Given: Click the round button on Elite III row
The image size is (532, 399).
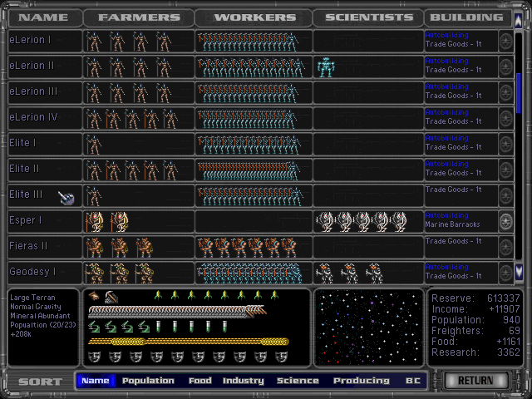Looking at the screenshot, I should click(505, 196).
